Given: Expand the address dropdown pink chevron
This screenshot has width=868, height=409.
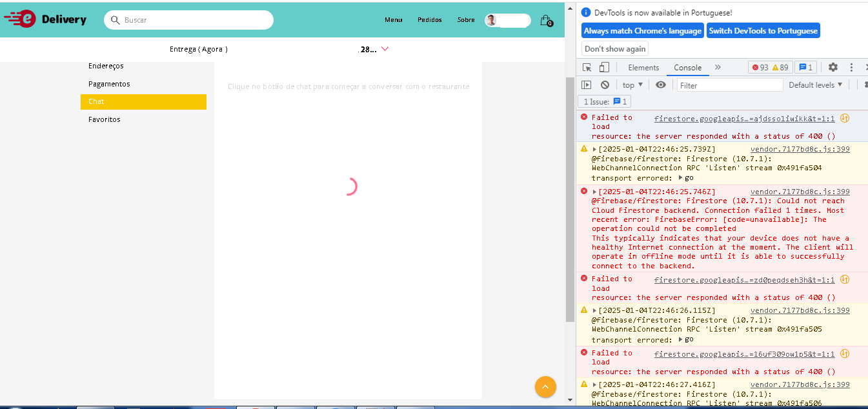Looking at the screenshot, I should pyautogui.click(x=385, y=49).
